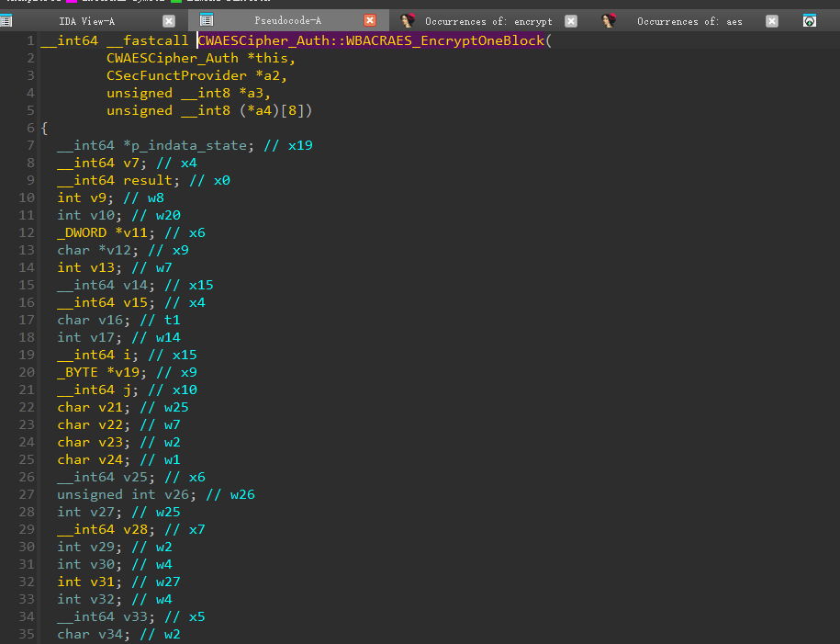840x644 pixels.
Task: Select the _DWORD type on line 12
Action: pos(82,232)
